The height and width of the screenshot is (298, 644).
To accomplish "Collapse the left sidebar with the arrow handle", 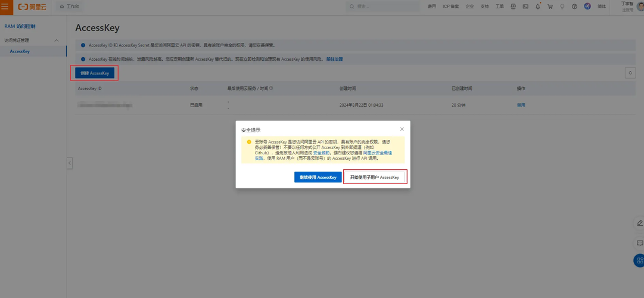I will click(70, 163).
